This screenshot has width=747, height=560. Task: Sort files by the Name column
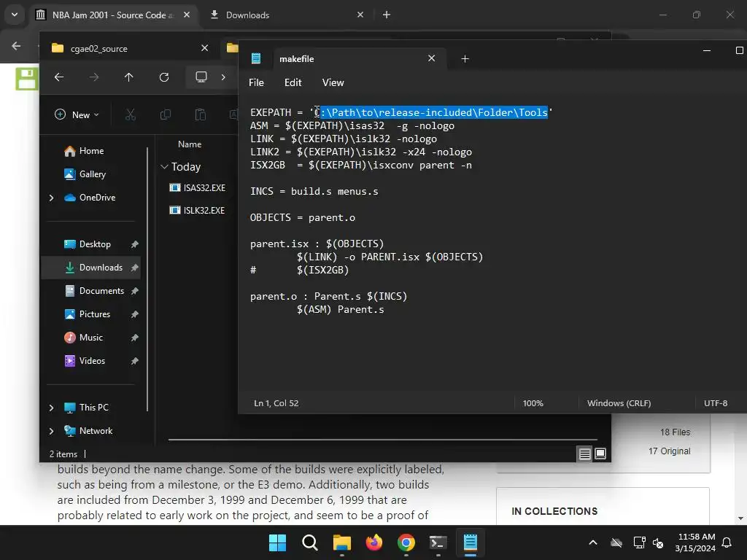click(190, 144)
